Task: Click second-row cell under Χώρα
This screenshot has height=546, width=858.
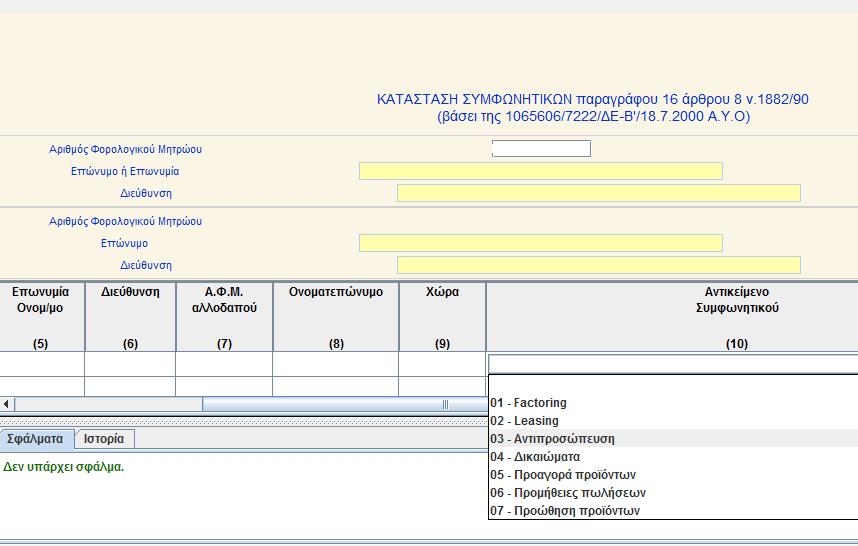Action: [443, 387]
